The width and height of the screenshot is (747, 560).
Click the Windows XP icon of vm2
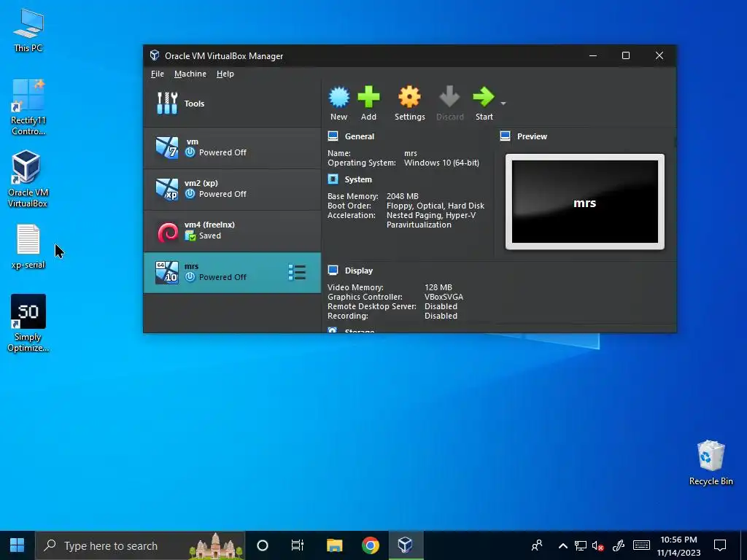[x=167, y=189]
